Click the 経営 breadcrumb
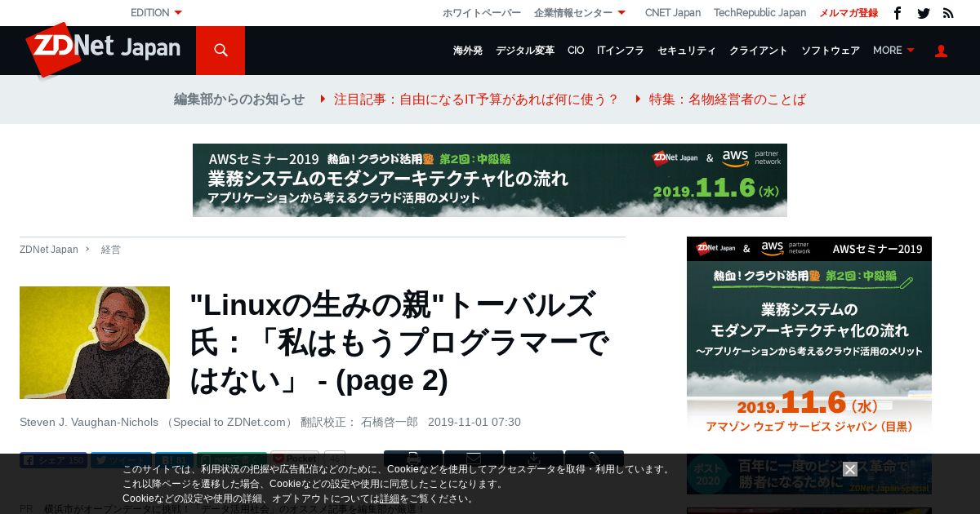980x514 pixels. click(111, 250)
